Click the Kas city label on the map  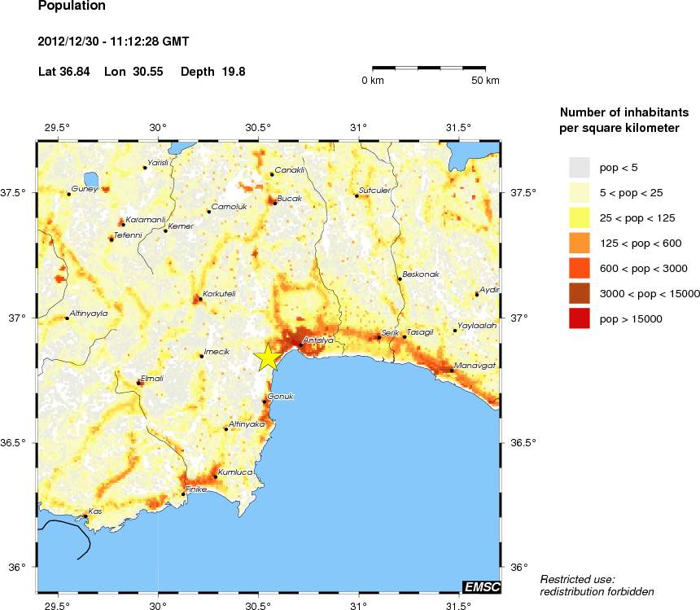95,511
